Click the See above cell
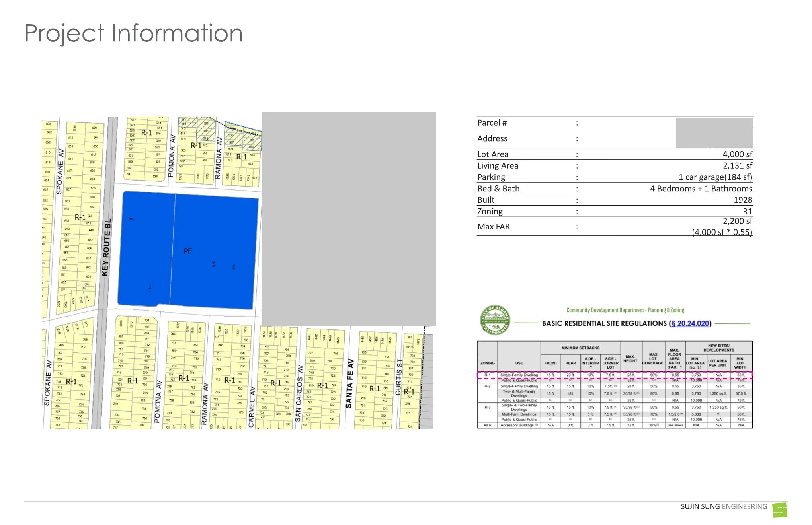The width and height of the screenshot is (812, 525). pyautogui.click(x=675, y=425)
